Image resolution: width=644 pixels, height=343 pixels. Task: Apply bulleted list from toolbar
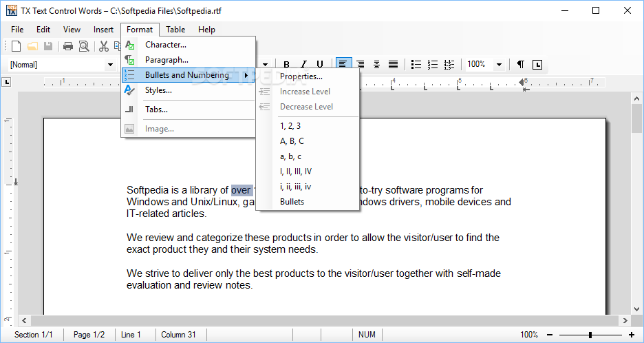[416, 65]
